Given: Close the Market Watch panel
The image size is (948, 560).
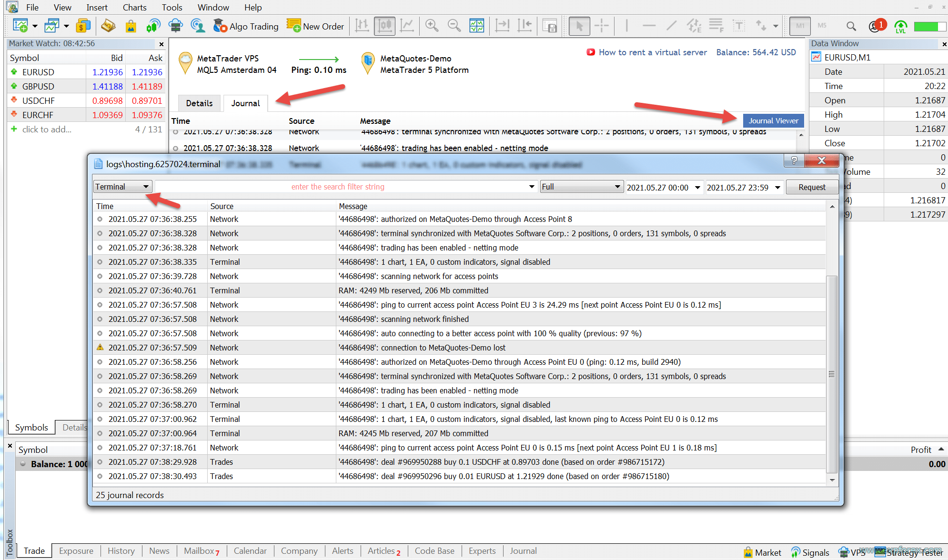Looking at the screenshot, I should tap(161, 44).
